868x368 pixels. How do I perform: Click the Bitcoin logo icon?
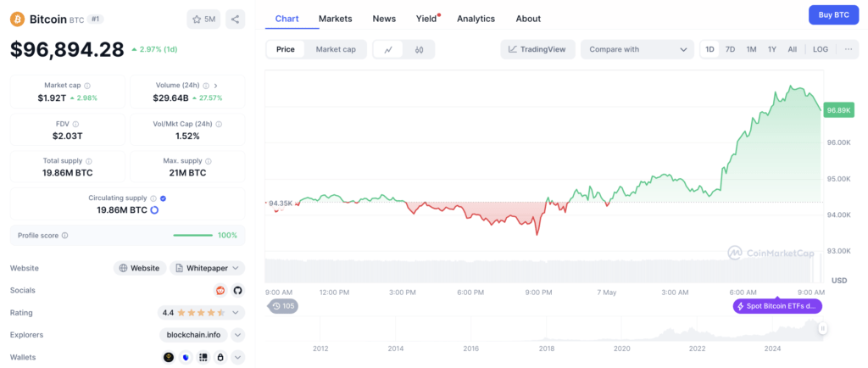[x=17, y=20]
